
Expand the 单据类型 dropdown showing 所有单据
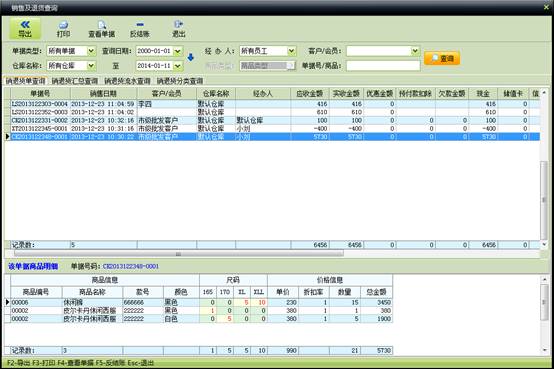91,51
